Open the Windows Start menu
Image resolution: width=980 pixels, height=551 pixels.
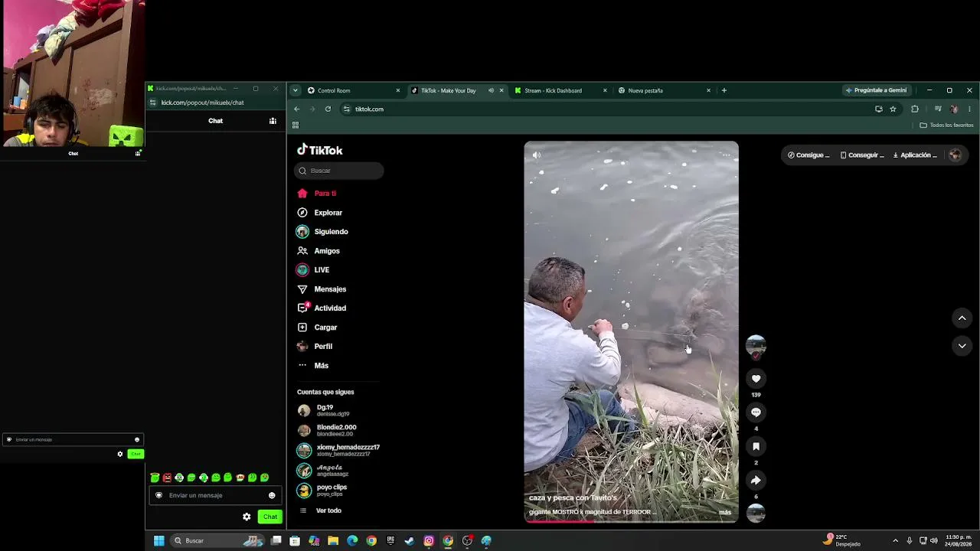(x=158, y=540)
